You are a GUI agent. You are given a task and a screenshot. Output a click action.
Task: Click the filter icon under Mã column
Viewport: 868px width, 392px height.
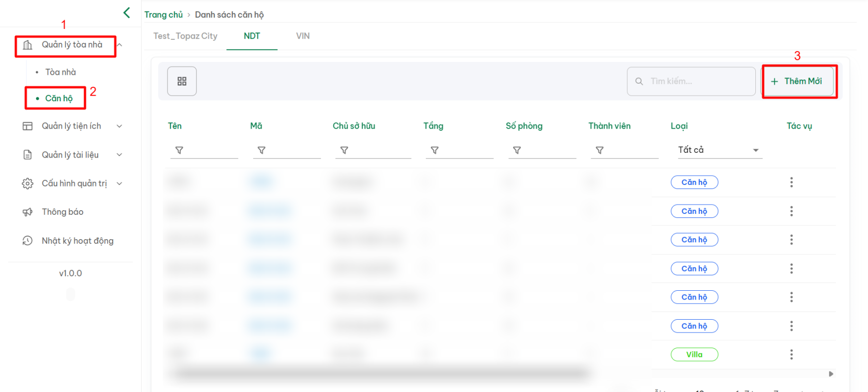click(261, 150)
